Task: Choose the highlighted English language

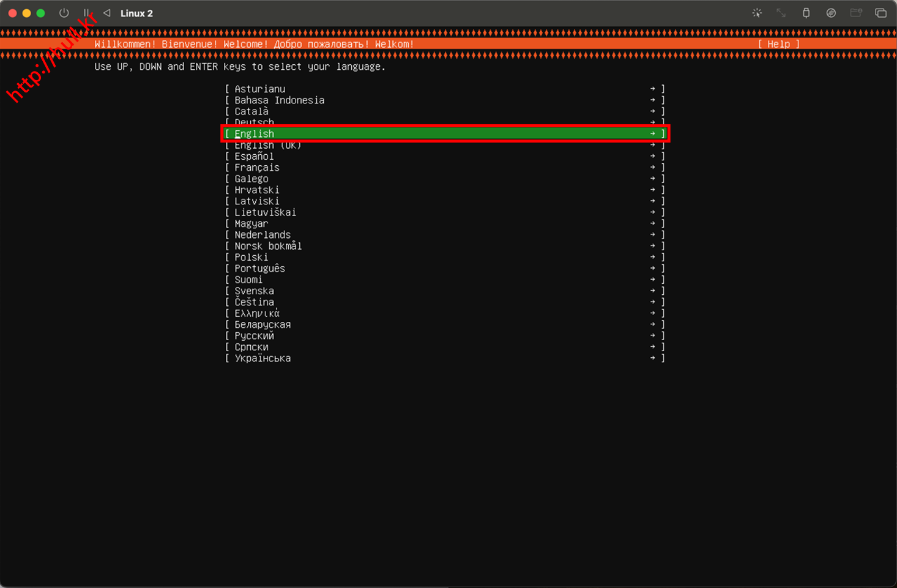Action: (x=445, y=133)
